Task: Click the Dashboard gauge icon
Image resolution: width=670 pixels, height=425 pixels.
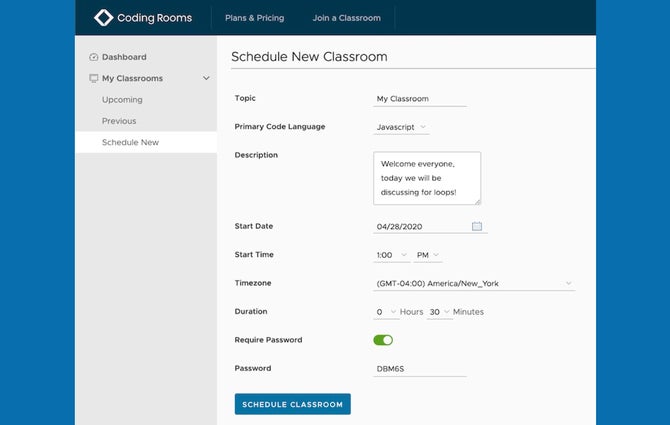Action: coord(94,57)
